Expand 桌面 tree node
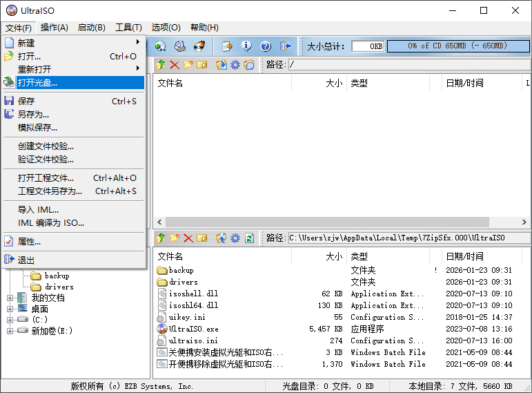Image resolution: width=532 pixels, height=393 pixels. tap(10, 309)
